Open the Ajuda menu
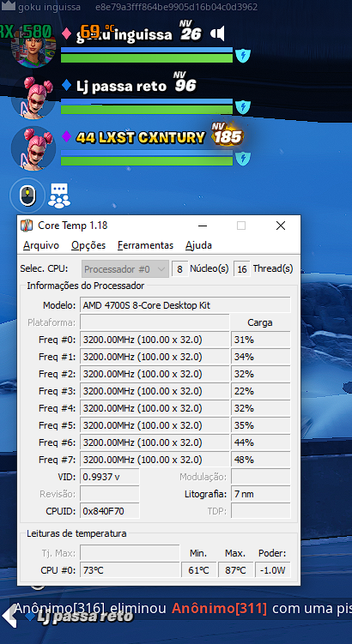This screenshot has height=644, width=352. [x=198, y=245]
